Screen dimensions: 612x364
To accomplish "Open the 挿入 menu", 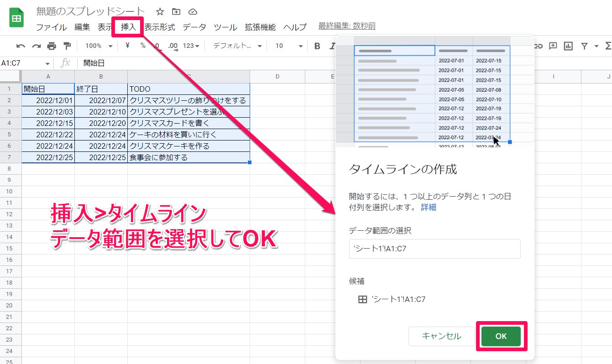I will 128,27.
